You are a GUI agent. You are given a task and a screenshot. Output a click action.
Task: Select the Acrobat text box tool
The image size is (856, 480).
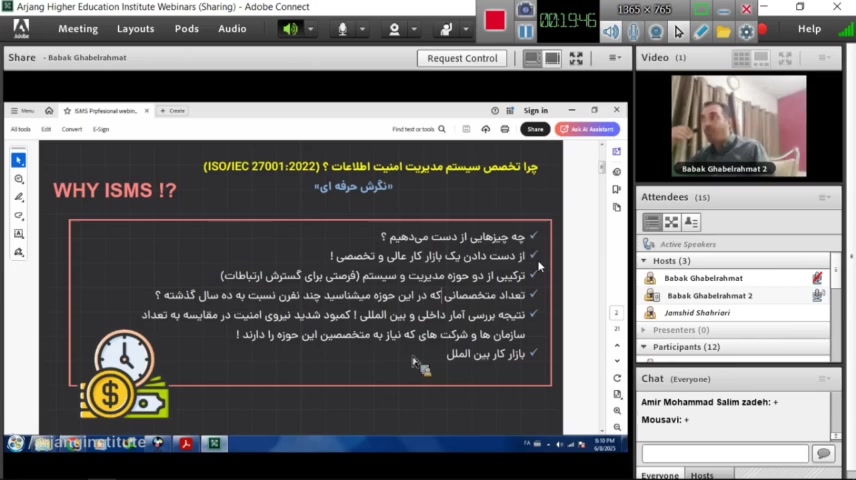point(19,234)
